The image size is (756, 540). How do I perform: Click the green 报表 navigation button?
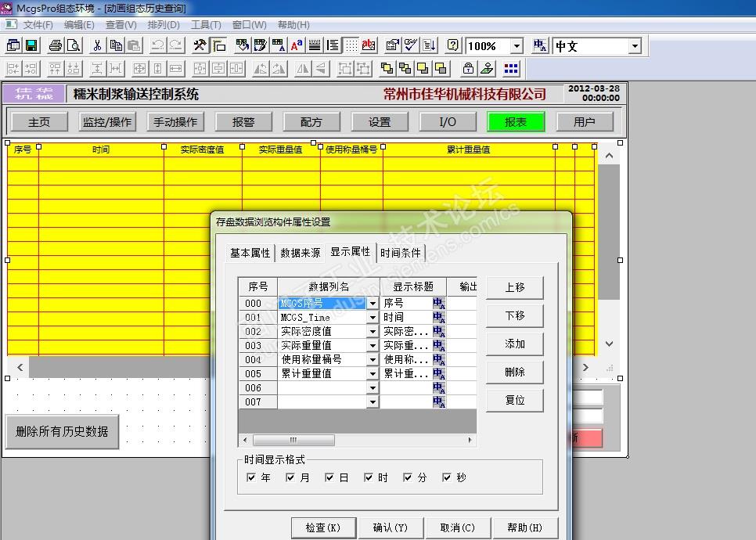516,122
